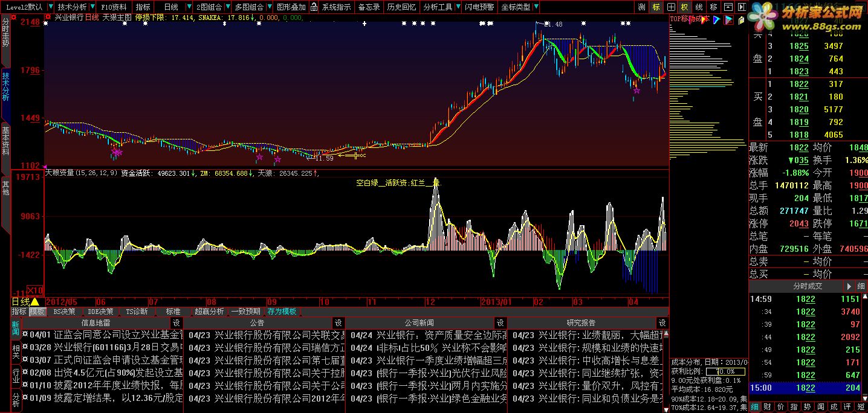Click the 设 settings button for 公告 panel

(x=338, y=323)
